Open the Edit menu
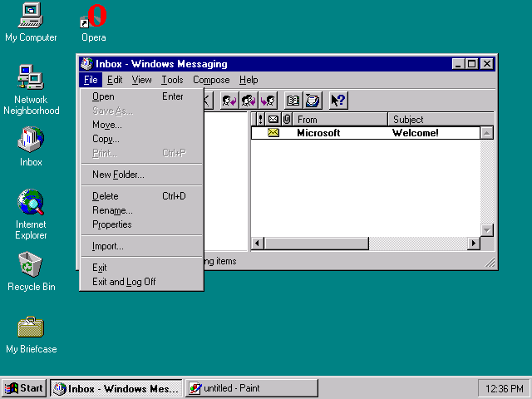 click(x=115, y=80)
